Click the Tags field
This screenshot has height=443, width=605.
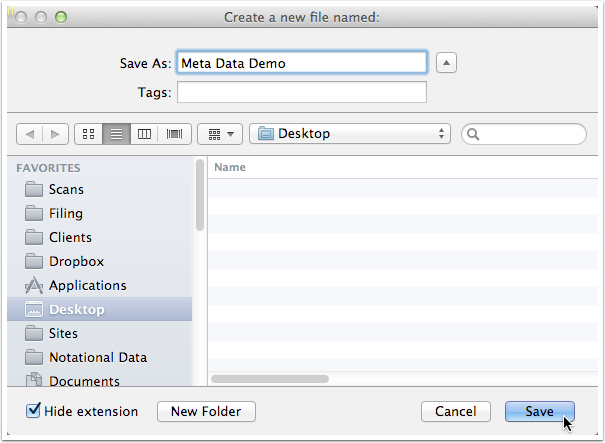pyautogui.click(x=302, y=92)
